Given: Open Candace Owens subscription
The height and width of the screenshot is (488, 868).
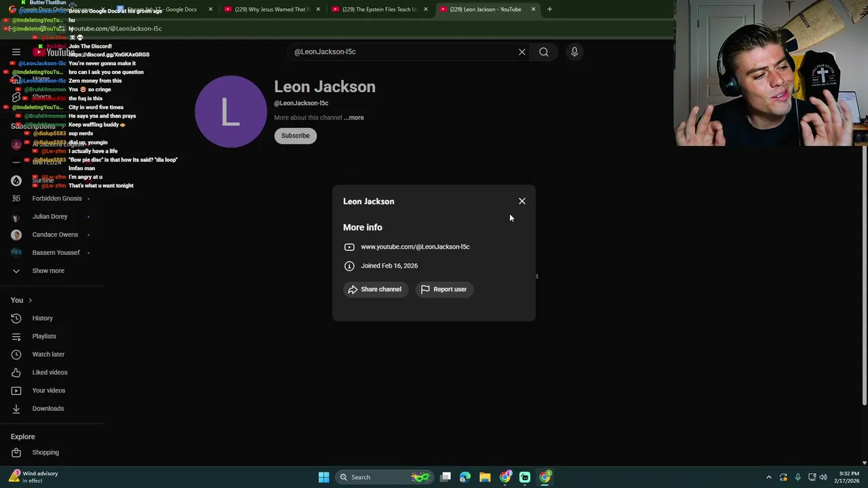Looking at the screenshot, I should tap(53, 235).
